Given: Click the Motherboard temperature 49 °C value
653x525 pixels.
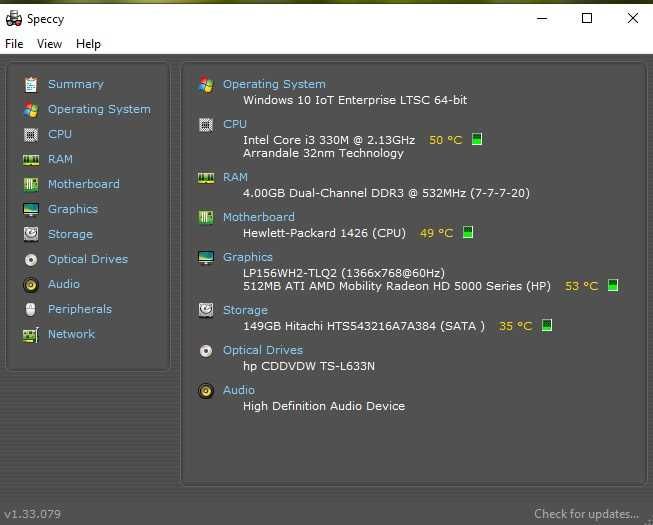Looking at the screenshot, I should [436, 233].
